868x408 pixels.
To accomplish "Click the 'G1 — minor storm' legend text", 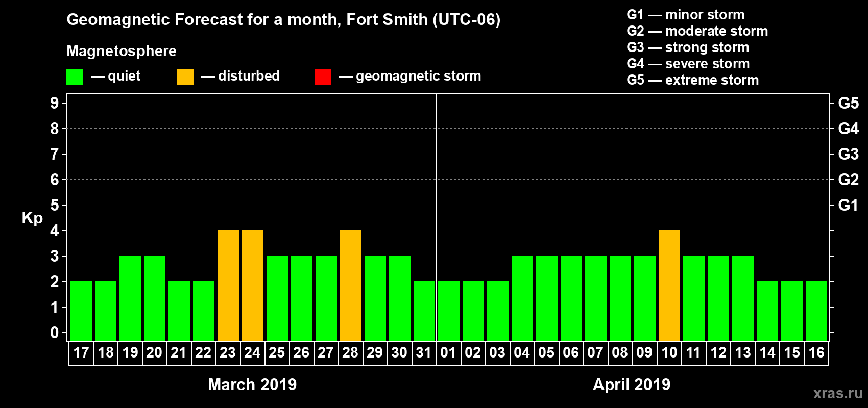I will tap(685, 15).
